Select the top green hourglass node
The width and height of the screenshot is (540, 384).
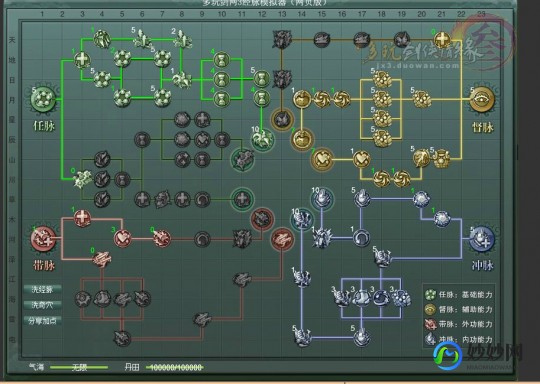(x=222, y=60)
